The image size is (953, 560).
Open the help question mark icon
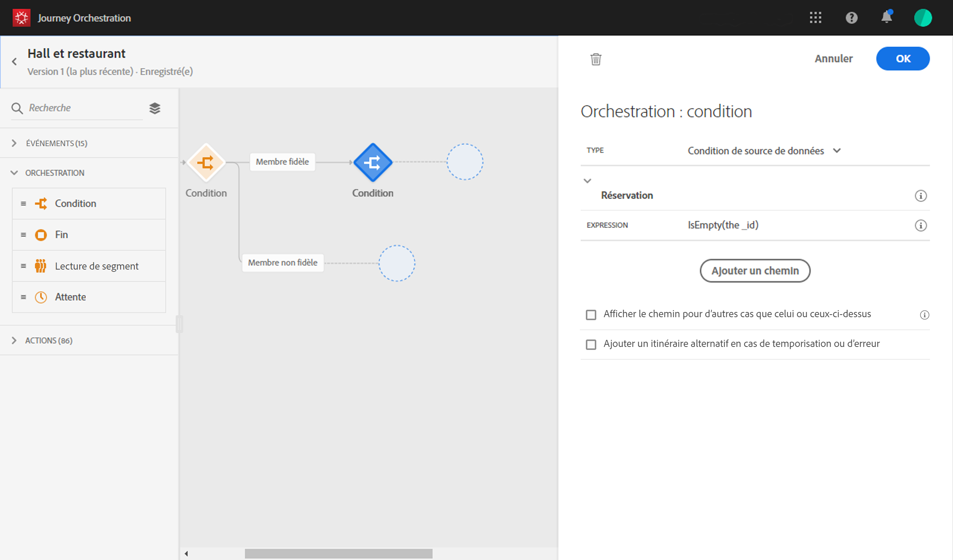[851, 18]
